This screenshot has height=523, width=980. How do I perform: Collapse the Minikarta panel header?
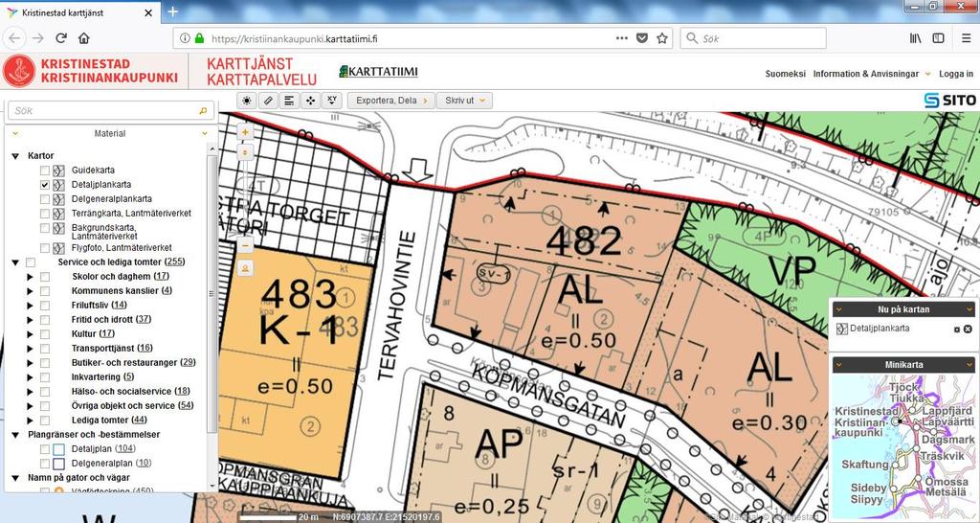click(903, 365)
